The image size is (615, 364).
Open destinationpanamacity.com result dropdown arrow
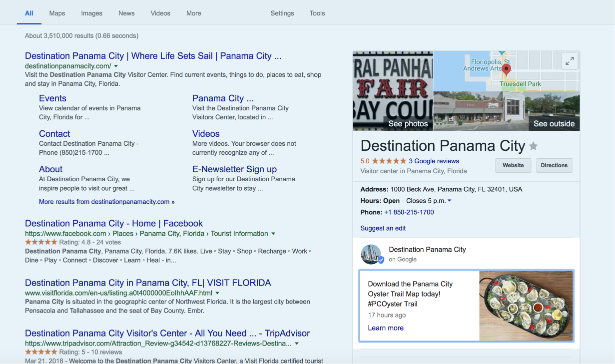click(116, 66)
